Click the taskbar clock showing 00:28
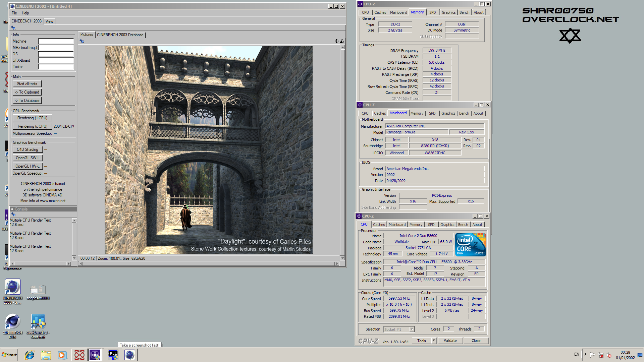Image resolution: width=644 pixels, height=362 pixels. click(625, 355)
